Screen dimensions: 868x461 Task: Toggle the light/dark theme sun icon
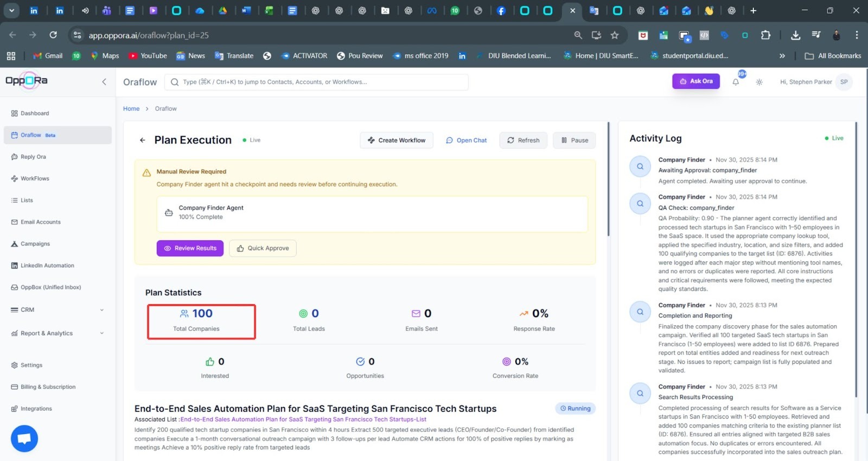759,82
